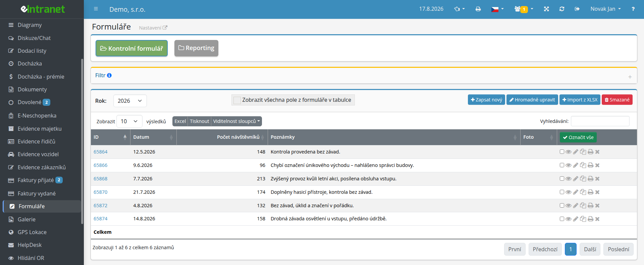Open the pointing hand dropdown in top bar
This screenshot has width=644, height=265.
459,9
